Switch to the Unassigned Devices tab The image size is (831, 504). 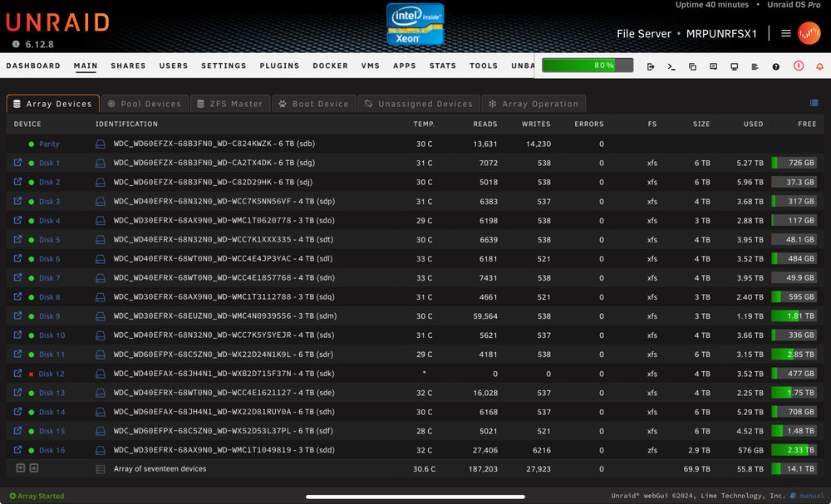419,104
